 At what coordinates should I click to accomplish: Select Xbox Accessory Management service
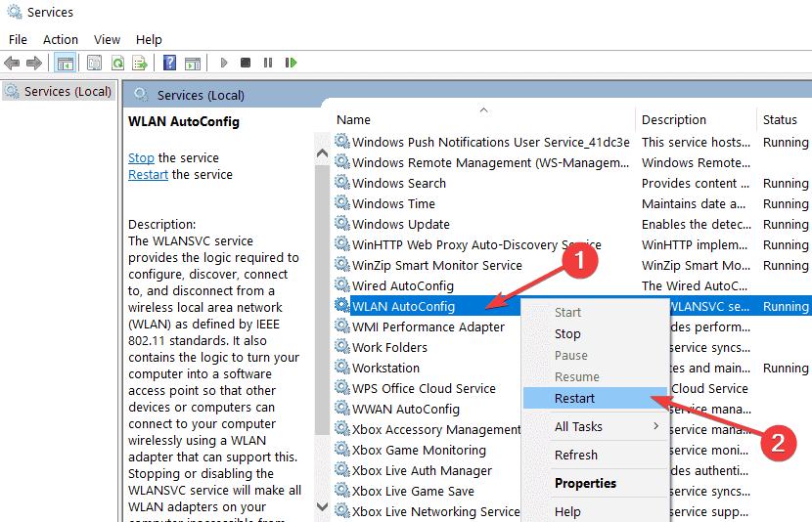coord(436,429)
